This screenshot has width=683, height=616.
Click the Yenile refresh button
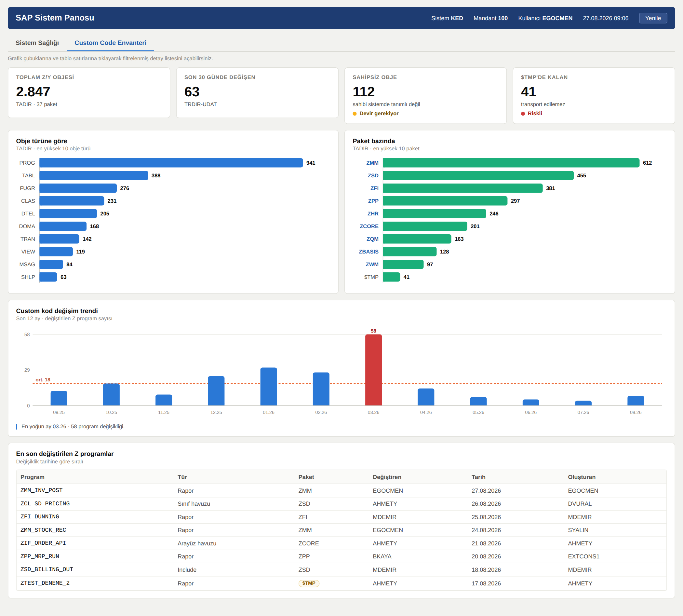coord(652,18)
